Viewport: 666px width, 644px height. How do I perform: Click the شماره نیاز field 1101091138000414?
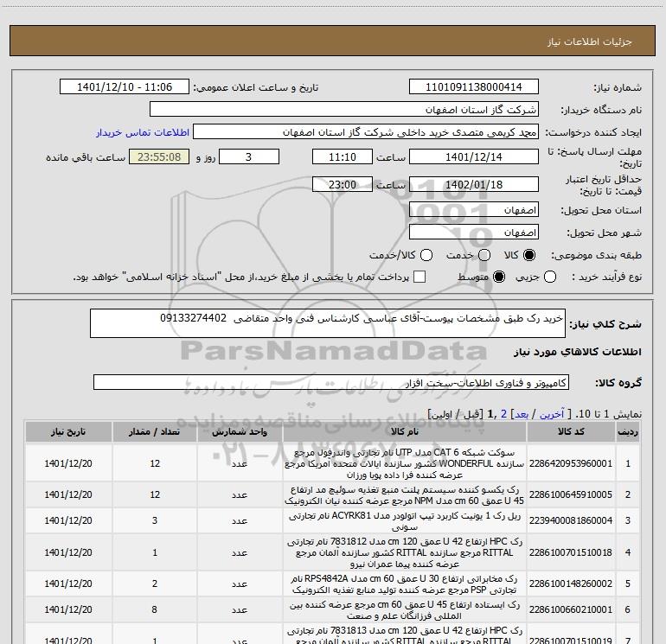474,87
